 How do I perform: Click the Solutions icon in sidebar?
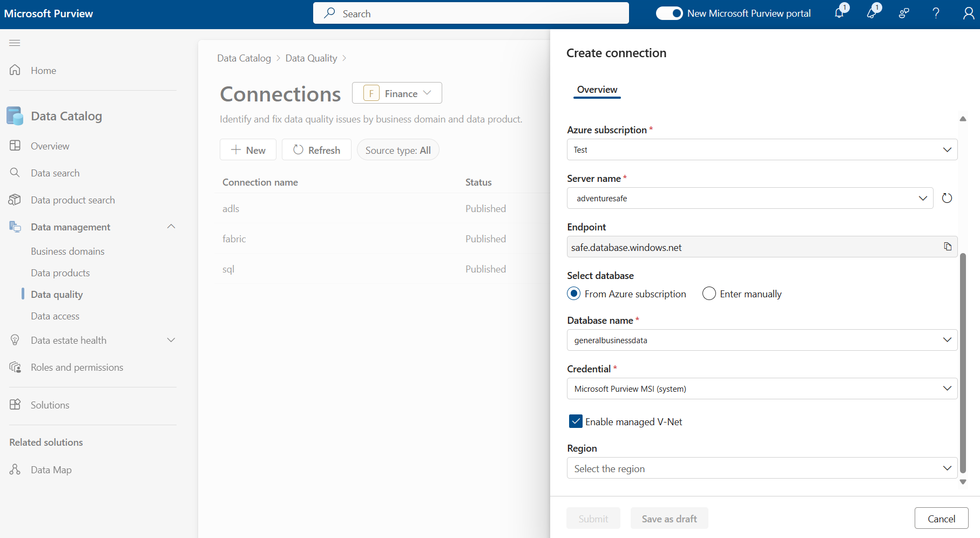15,405
